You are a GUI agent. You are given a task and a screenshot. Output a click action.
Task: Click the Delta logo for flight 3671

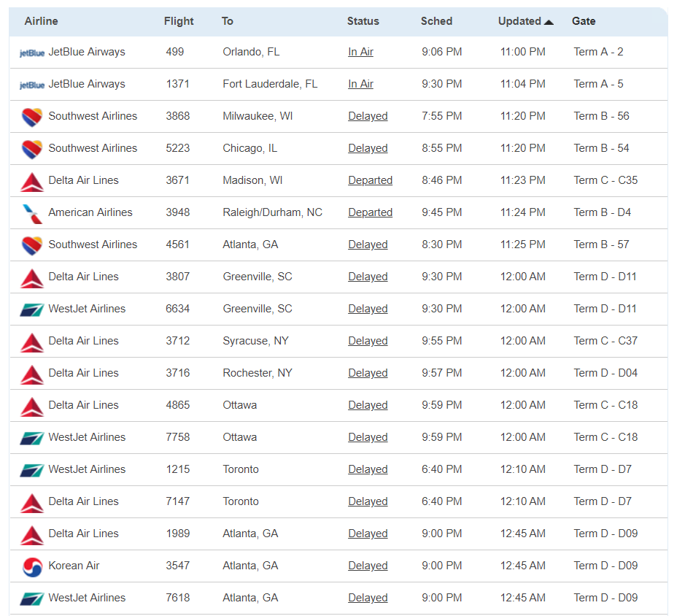tap(32, 181)
